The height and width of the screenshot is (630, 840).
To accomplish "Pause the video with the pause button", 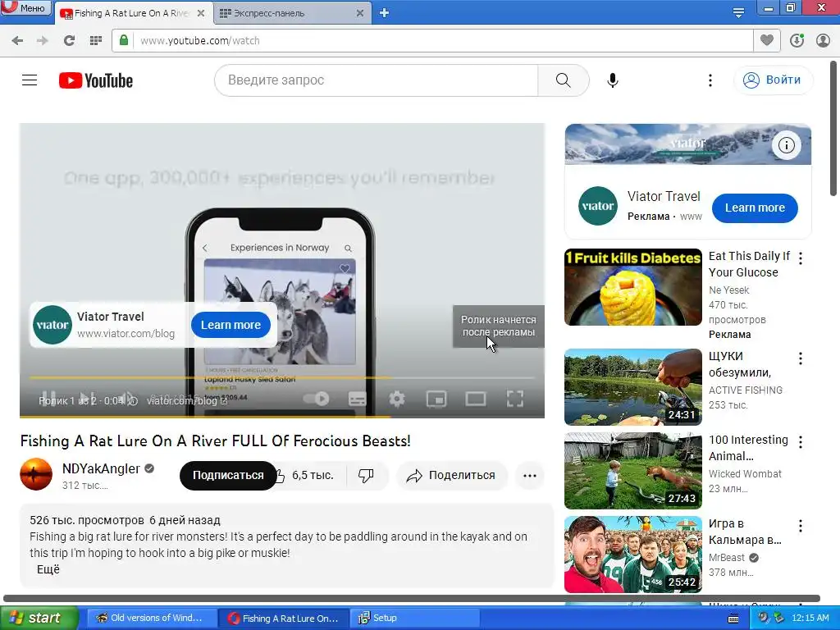I will tap(48, 398).
